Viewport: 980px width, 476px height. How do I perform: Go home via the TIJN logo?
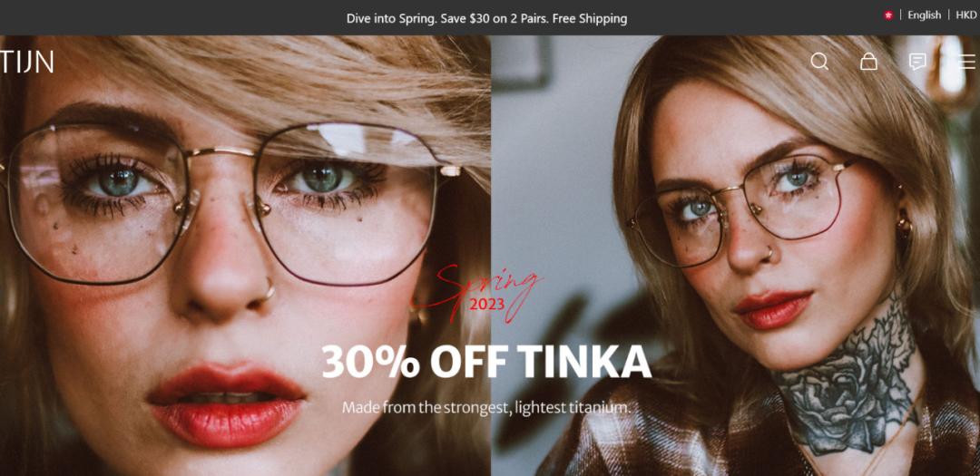26,62
